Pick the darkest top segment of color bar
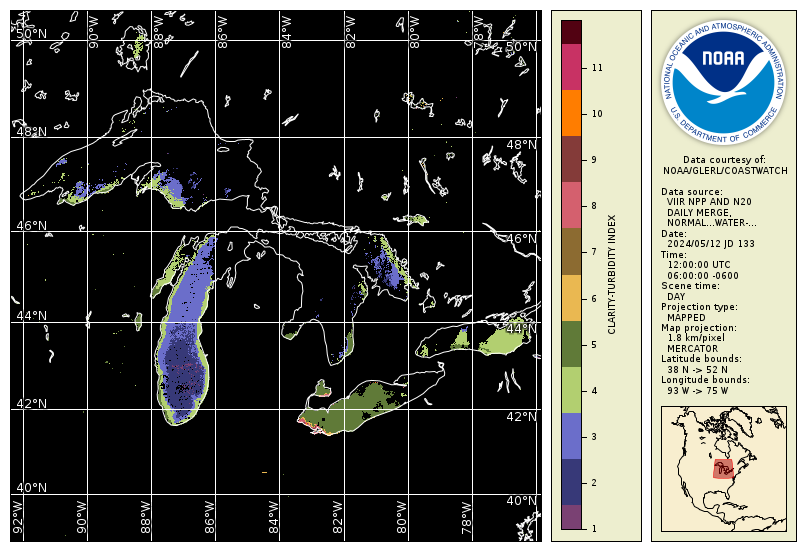This screenshot has width=806, height=551. tap(571, 32)
